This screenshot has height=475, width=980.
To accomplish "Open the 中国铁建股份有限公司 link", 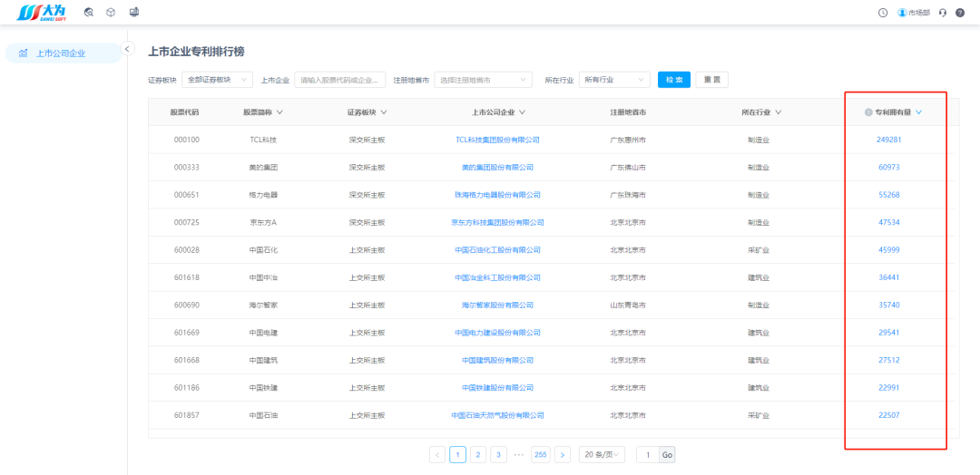I will click(x=497, y=388).
